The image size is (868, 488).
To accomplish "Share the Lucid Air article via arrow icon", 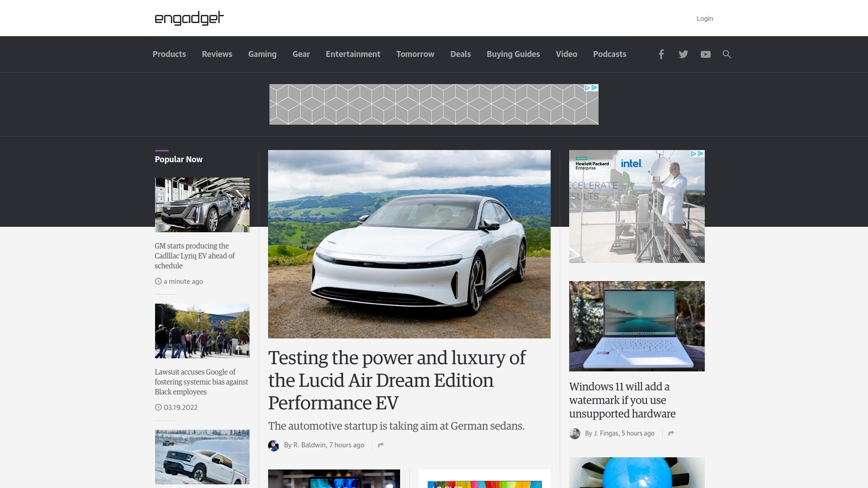I will click(x=381, y=445).
